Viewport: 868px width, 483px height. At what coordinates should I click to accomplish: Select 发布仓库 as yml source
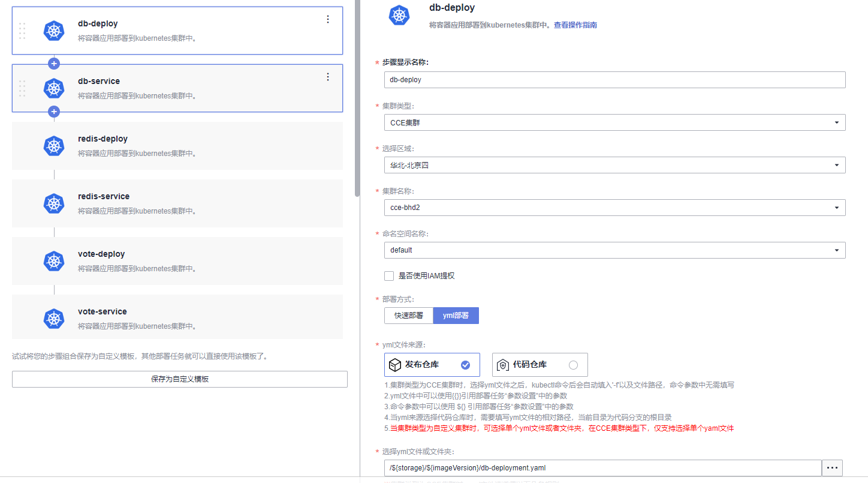tap(432, 365)
